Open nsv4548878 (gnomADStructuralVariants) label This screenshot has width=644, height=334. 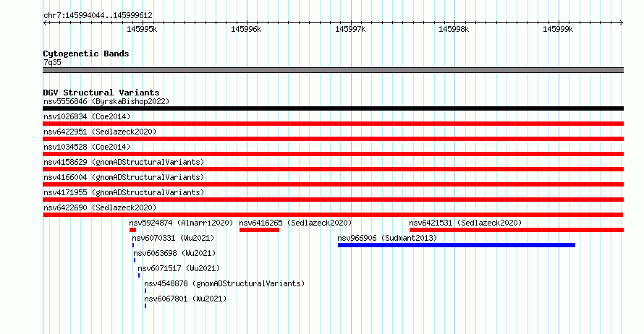(x=224, y=283)
